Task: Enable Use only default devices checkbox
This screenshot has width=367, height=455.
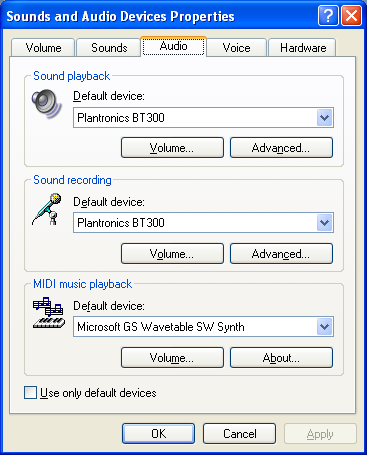Action: [x=30, y=392]
